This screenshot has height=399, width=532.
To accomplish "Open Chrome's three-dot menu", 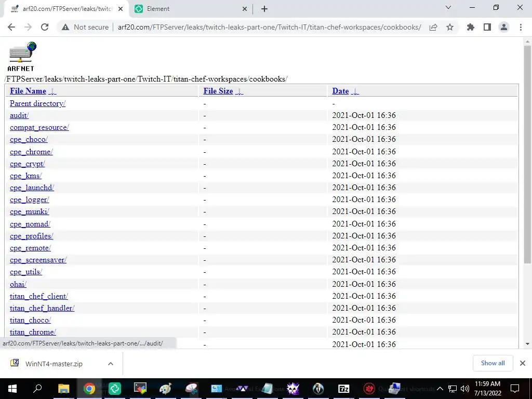I will [521, 27].
